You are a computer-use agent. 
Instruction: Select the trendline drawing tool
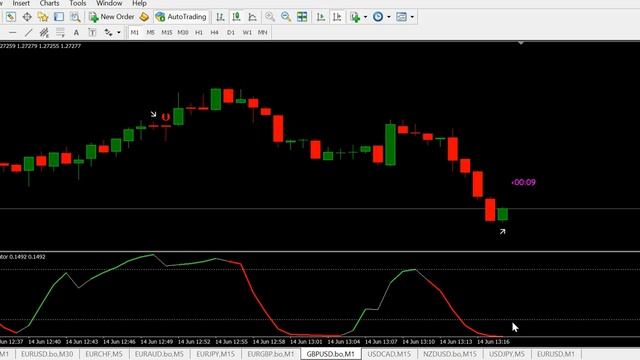point(28,32)
